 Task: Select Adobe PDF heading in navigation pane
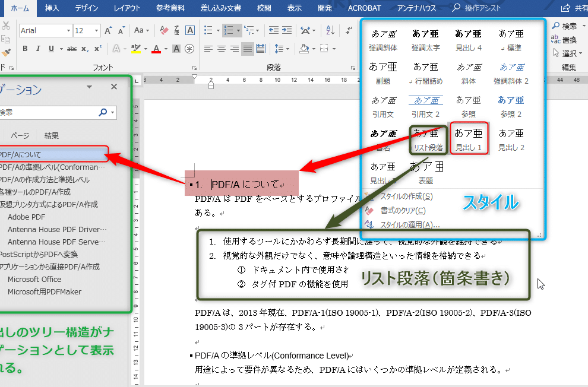26,217
